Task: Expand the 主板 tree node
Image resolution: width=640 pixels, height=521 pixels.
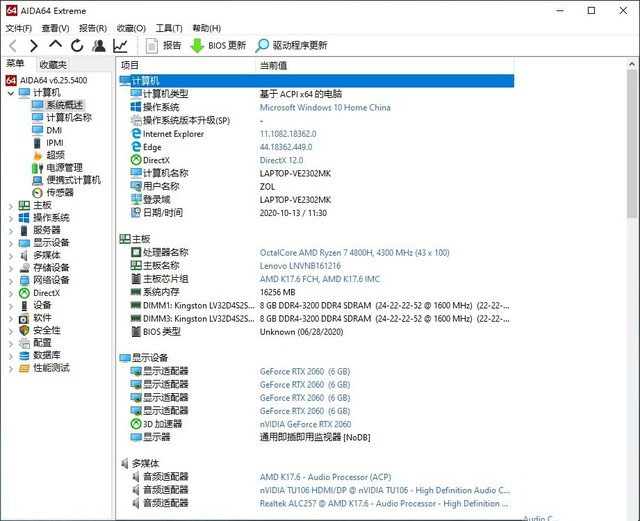Action: click(11, 205)
